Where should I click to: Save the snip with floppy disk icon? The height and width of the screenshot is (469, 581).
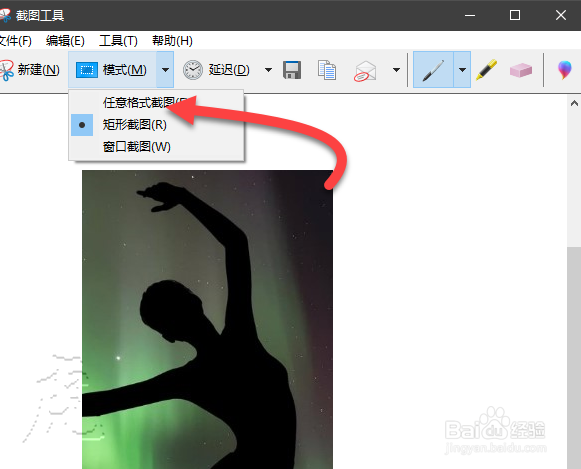pyautogui.click(x=292, y=70)
